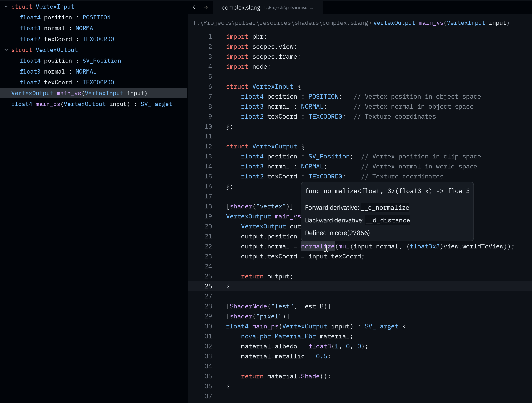Click __d_normalize forward derivative in tooltip
This screenshot has height=403, width=532.
tap(385, 207)
